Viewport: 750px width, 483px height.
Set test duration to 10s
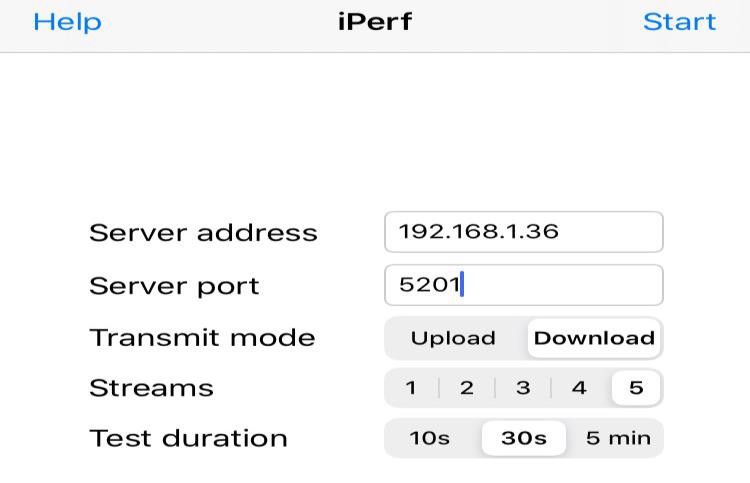coord(430,438)
